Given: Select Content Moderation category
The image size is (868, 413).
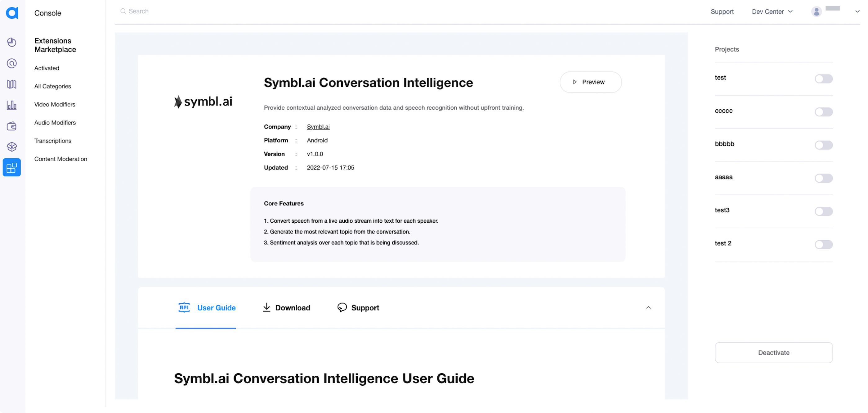Looking at the screenshot, I should click(x=61, y=159).
